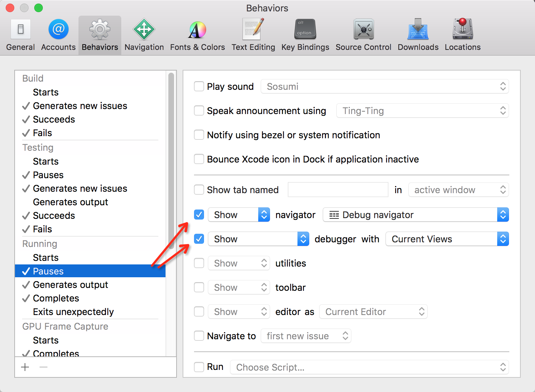Enable the Play sound checkbox
Viewport: 535px width, 392px height.
pos(199,86)
